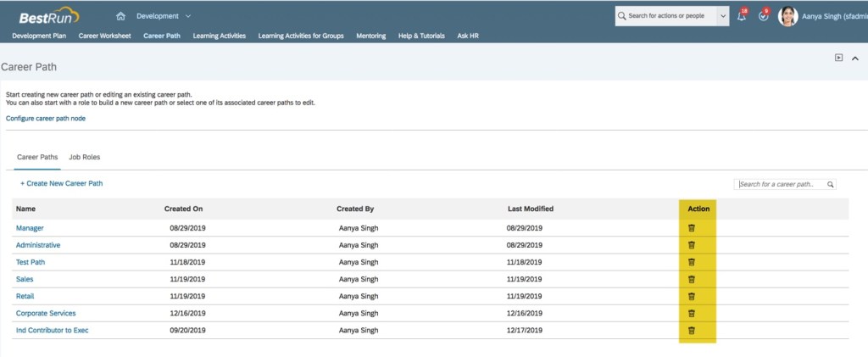
Task: Switch to the Job Roles tab
Action: (85, 158)
